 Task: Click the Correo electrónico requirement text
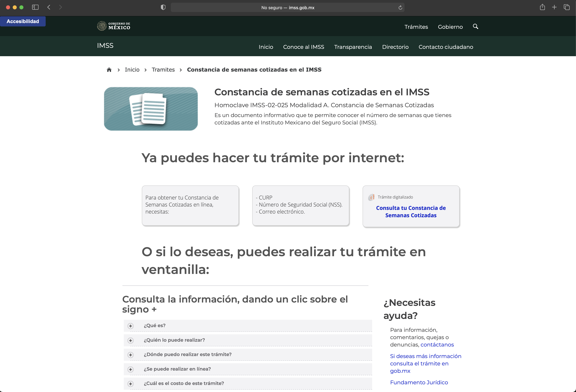click(280, 212)
